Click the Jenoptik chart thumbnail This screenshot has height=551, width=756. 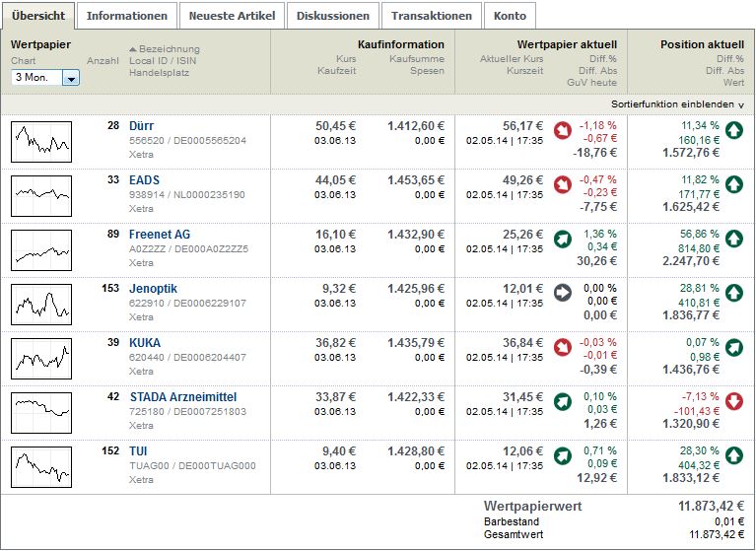click(41, 305)
